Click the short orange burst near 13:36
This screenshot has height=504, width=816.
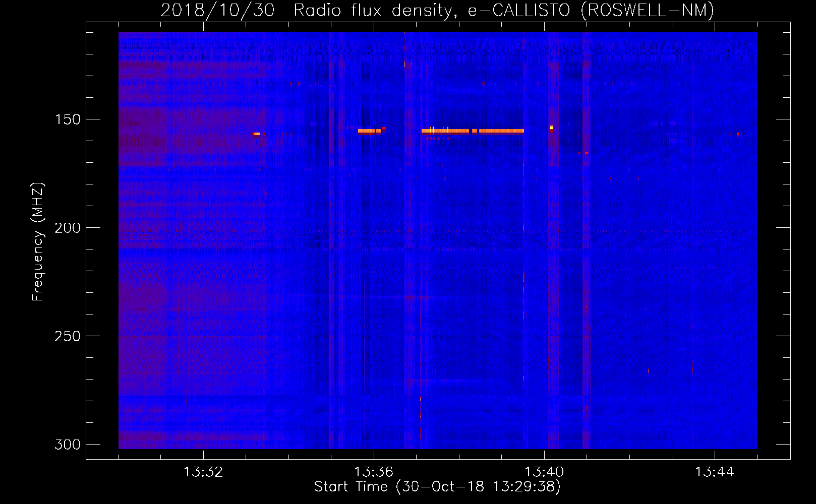(x=369, y=131)
